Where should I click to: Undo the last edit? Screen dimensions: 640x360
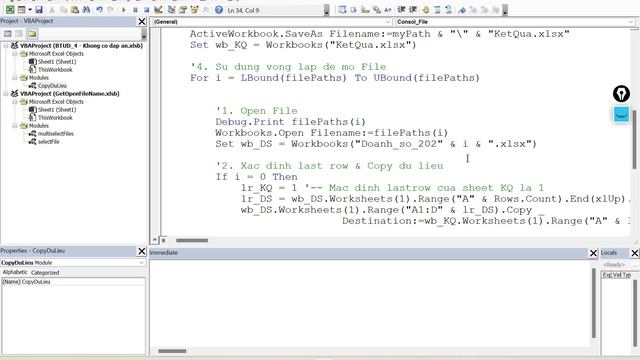(99, 10)
